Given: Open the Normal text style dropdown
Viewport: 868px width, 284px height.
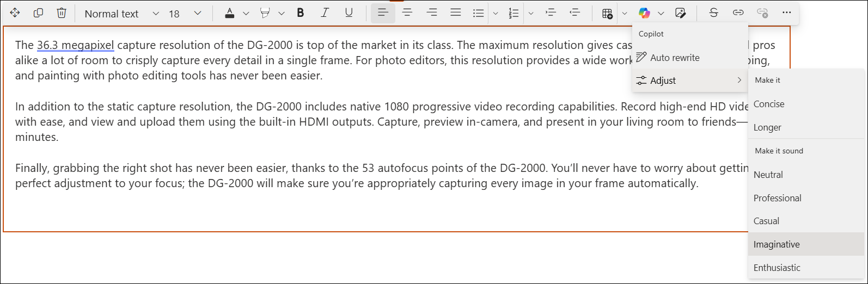Looking at the screenshot, I should [122, 14].
